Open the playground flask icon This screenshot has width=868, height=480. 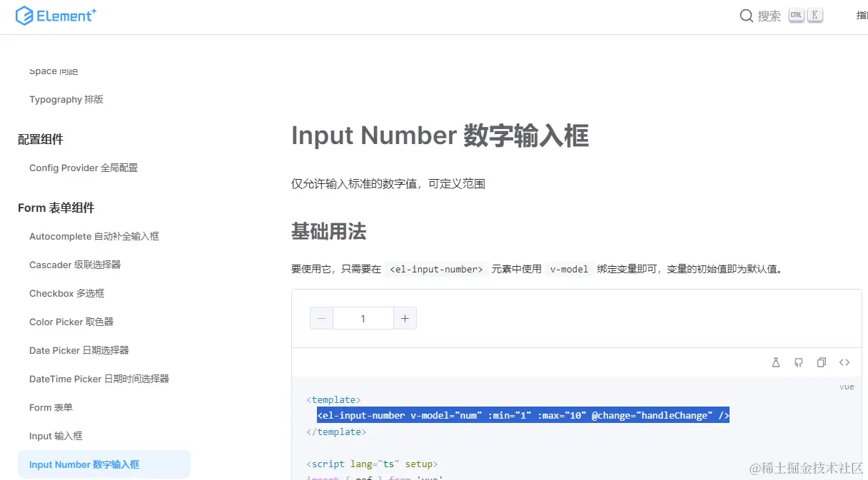coord(776,362)
